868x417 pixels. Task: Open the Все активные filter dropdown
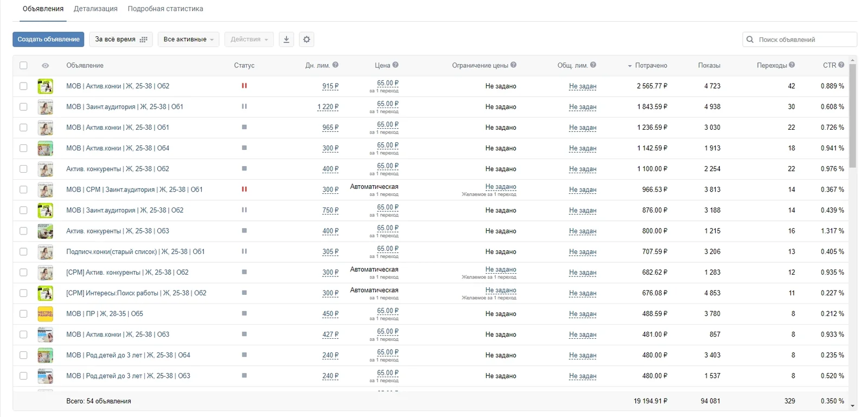(x=188, y=40)
